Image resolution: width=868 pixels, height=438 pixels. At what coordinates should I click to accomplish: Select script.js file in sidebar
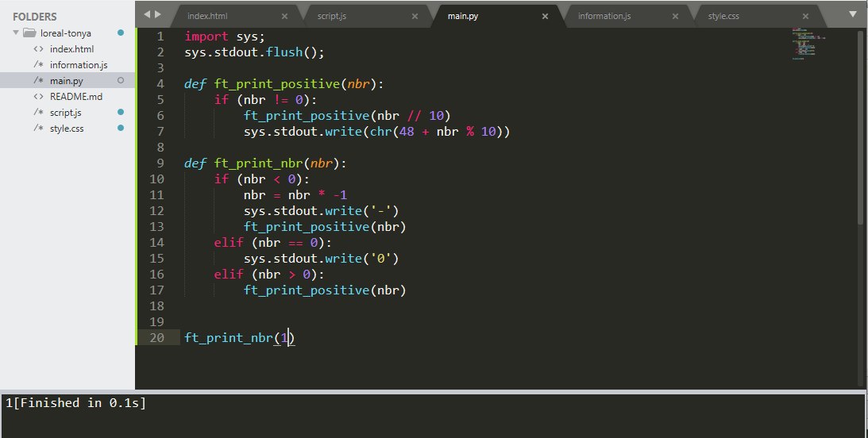point(65,113)
